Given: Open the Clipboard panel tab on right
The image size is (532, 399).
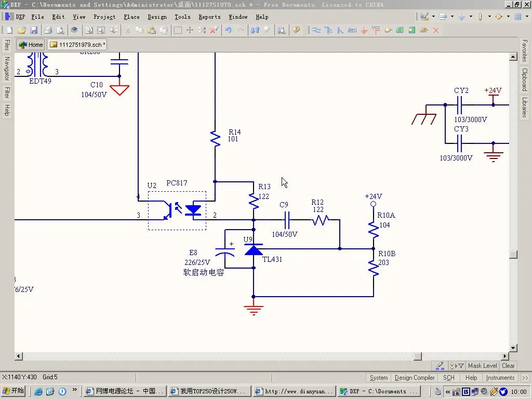Looking at the screenshot, I should [525, 79].
